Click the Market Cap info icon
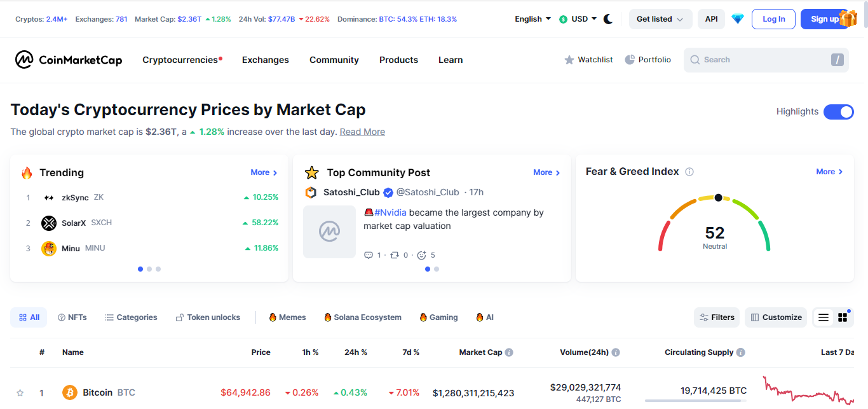The image size is (868, 409). click(x=509, y=352)
